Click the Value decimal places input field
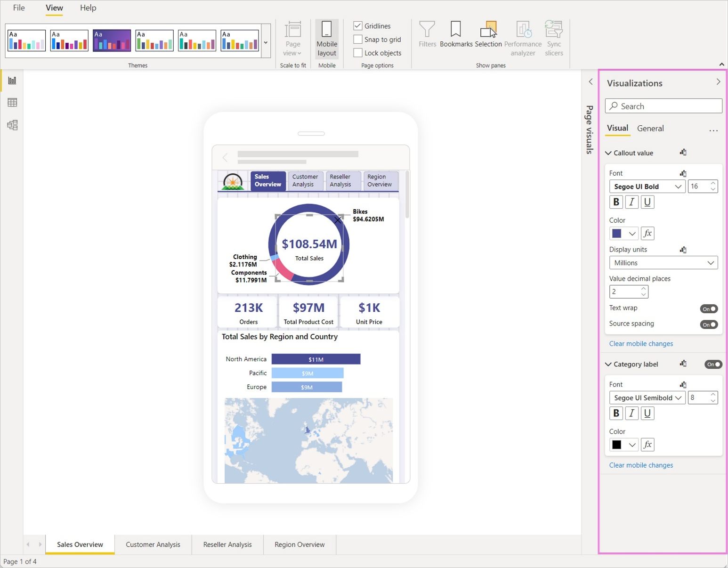728x568 pixels. point(629,292)
